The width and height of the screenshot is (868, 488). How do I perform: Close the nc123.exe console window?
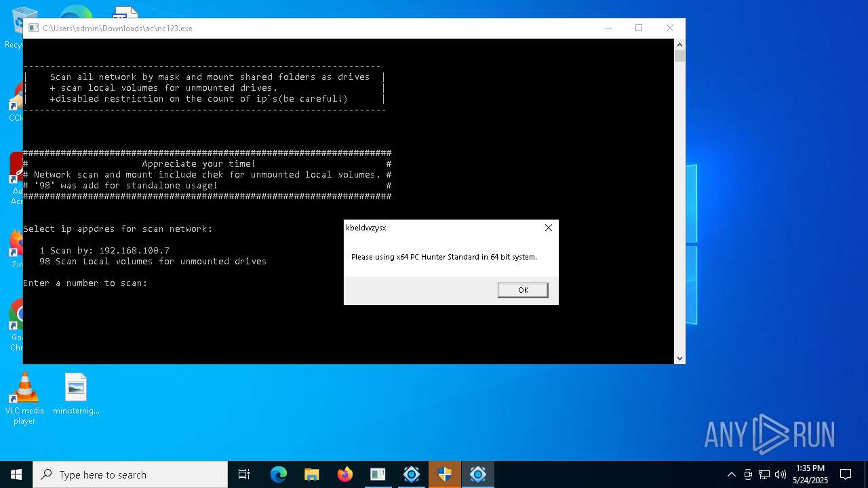(x=670, y=28)
